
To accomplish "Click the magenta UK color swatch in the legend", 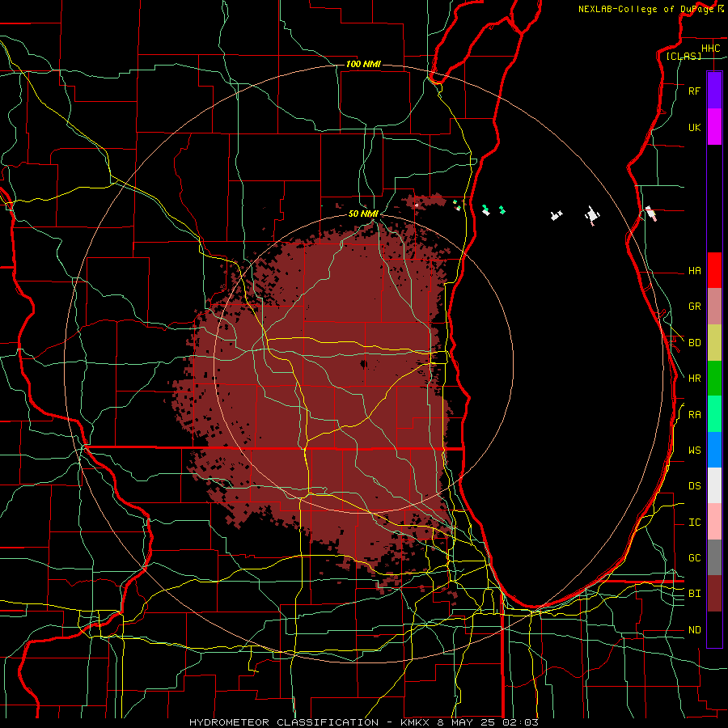I will point(714,127).
